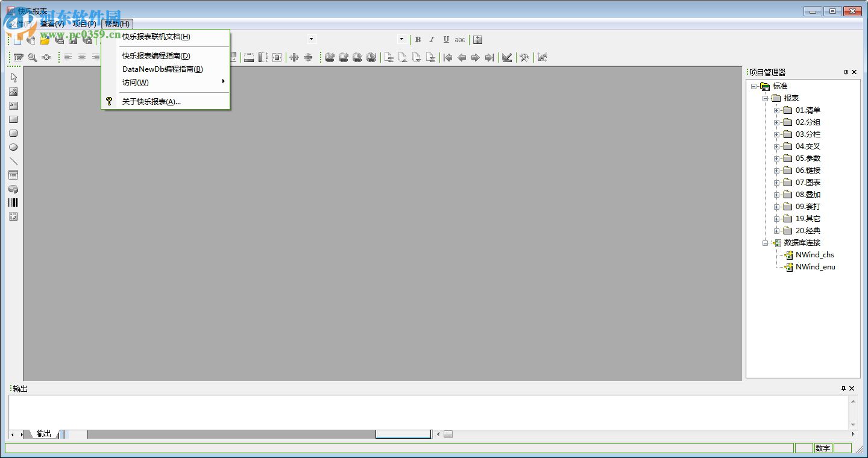The image size is (868, 458).
Task: Click the make same width icon
Action: pyautogui.click(x=249, y=57)
